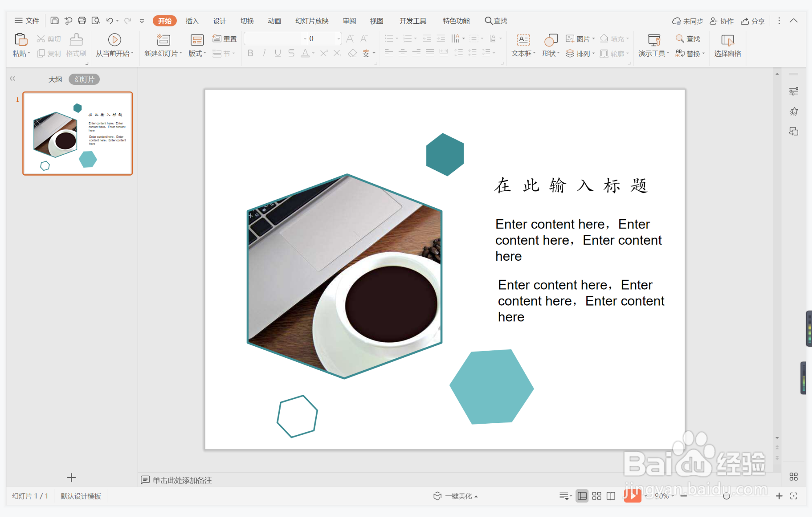
Task: Click the star animation icon in right sidebar
Action: pos(794,111)
